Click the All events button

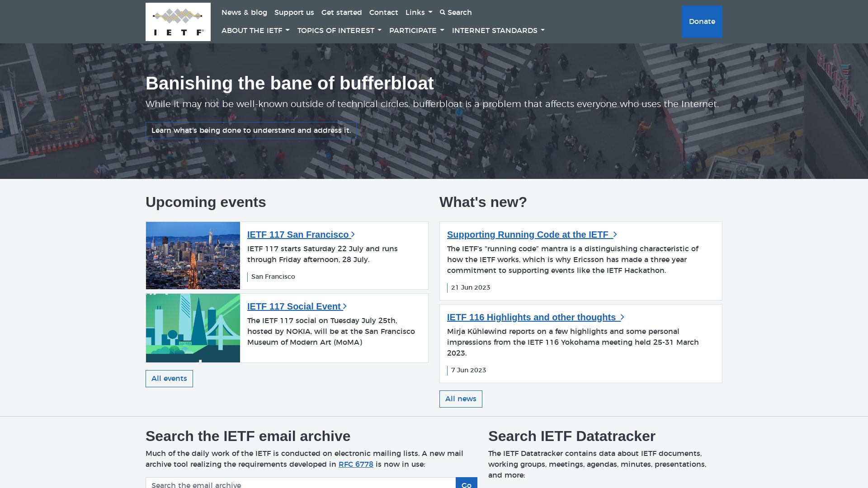click(169, 379)
